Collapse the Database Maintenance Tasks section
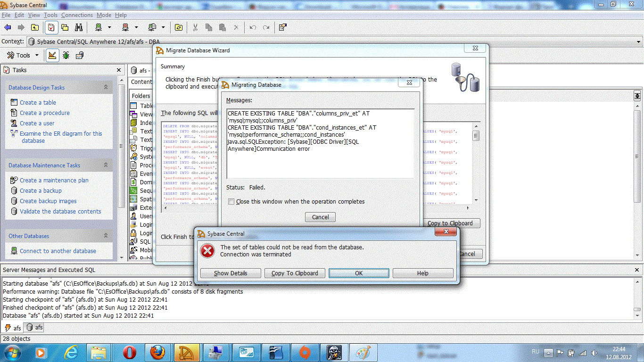The height and width of the screenshot is (362, 644). 106,165
